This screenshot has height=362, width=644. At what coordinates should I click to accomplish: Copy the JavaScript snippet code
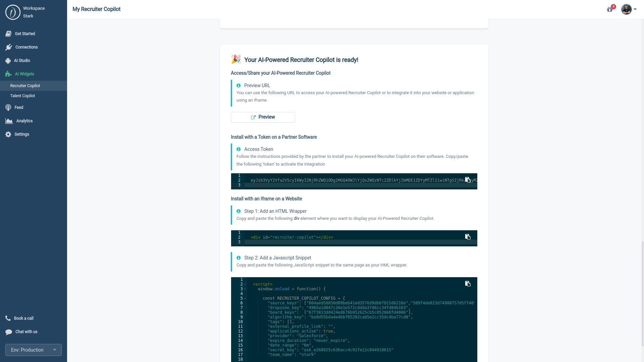point(468,284)
